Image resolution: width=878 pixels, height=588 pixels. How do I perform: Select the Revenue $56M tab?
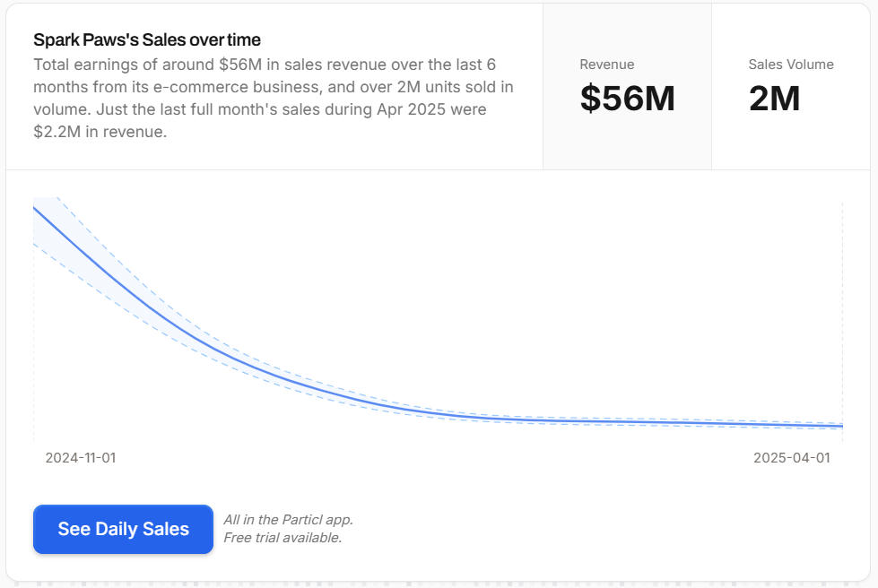tap(627, 86)
